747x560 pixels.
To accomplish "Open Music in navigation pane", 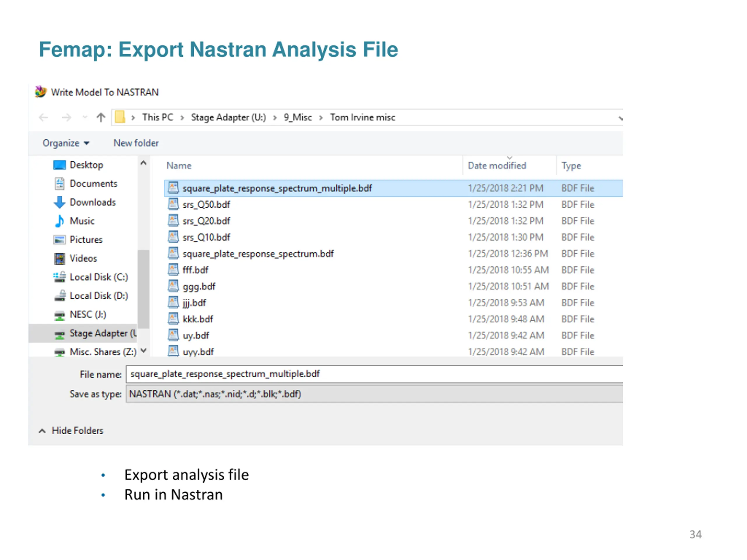I will (82, 221).
